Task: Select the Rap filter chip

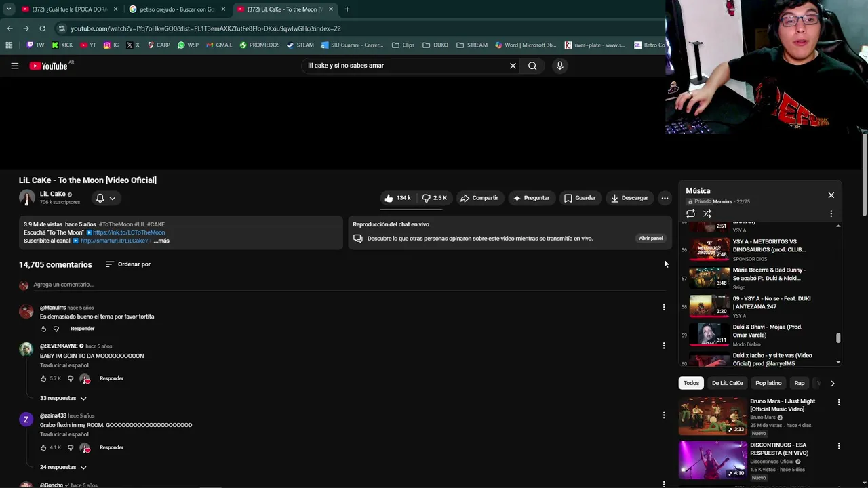Action: [800, 383]
